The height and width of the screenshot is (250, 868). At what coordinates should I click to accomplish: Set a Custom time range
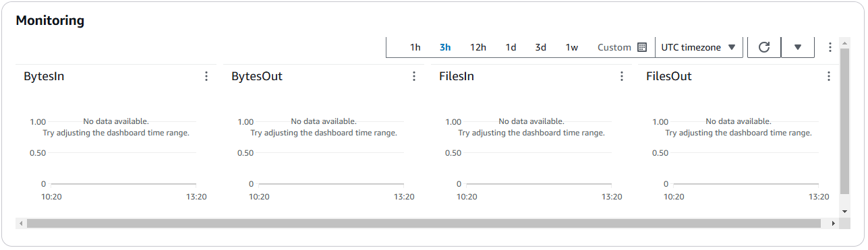(x=614, y=47)
